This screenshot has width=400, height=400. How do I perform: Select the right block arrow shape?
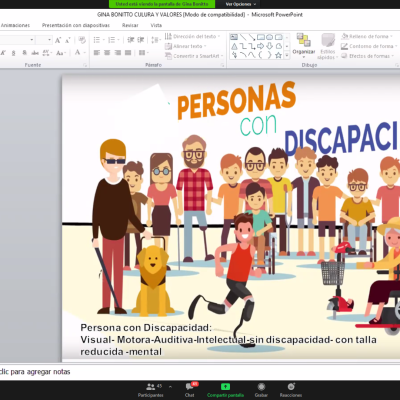coord(261,46)
